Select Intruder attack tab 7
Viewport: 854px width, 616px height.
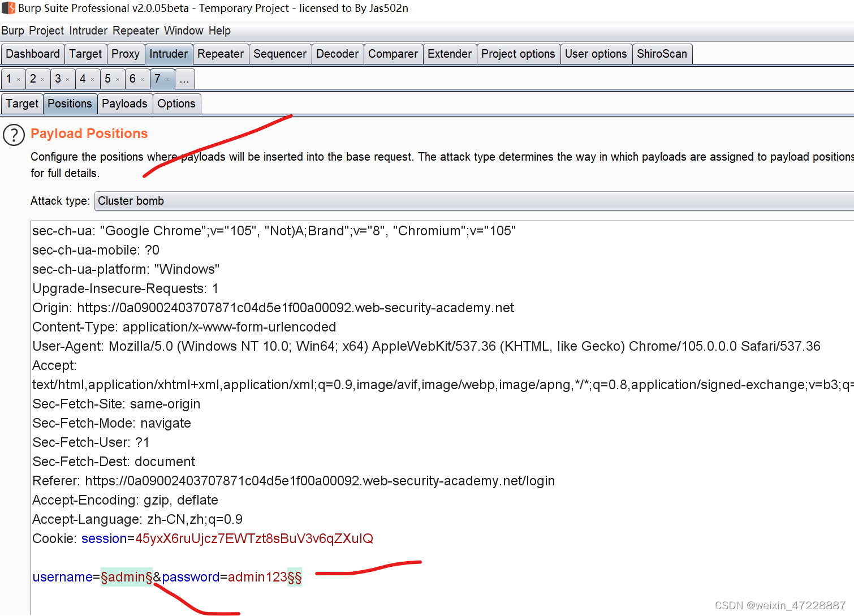point(158,79)
